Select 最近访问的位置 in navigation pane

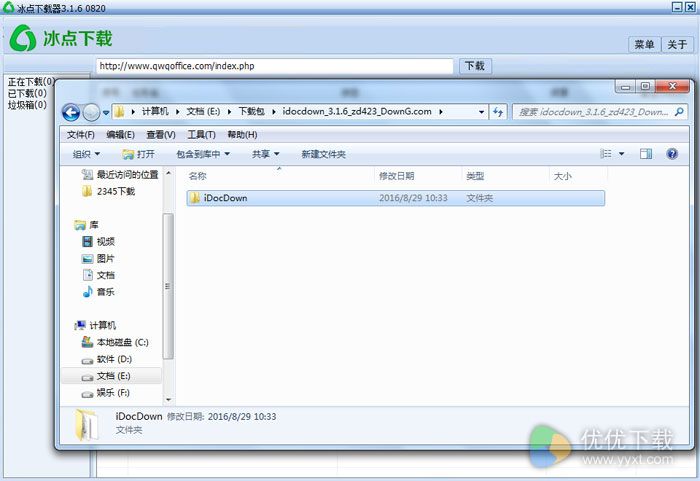[120, 175]
